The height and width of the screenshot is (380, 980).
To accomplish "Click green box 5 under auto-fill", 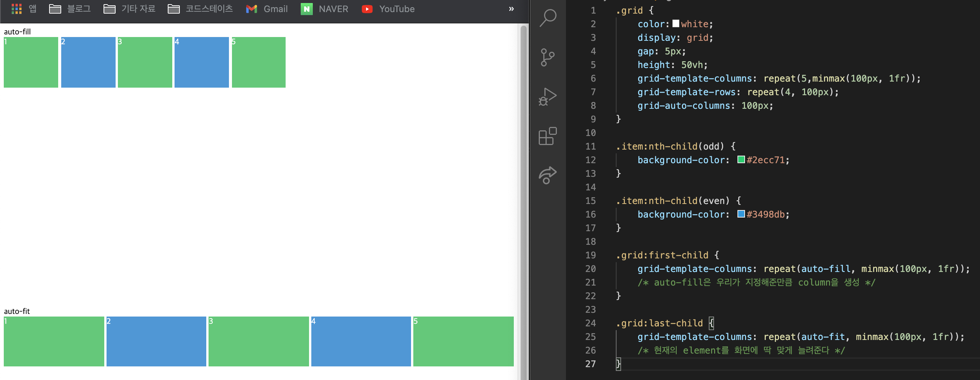I will [x=259, y=62].
